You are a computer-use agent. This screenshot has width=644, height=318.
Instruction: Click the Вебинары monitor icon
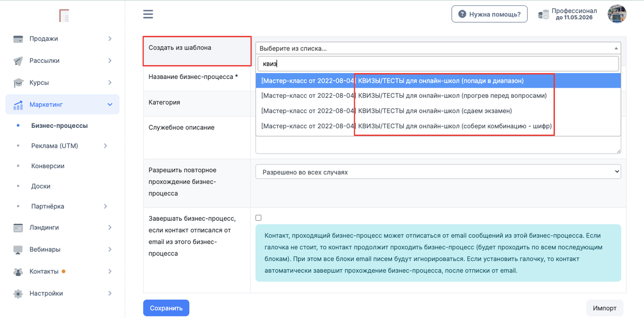tap(18, 250)
